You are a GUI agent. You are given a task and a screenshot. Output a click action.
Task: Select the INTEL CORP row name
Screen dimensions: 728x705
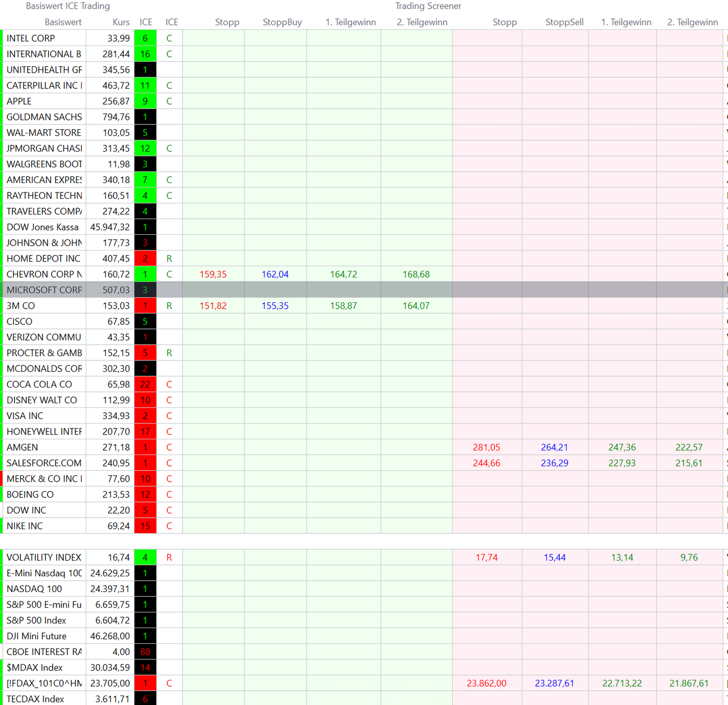pos(31,38)
